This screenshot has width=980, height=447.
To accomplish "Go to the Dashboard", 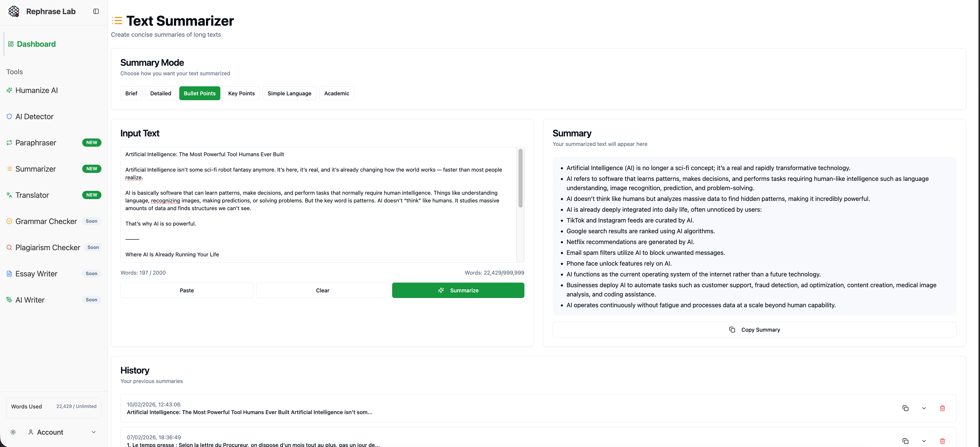I will (36, 44).
